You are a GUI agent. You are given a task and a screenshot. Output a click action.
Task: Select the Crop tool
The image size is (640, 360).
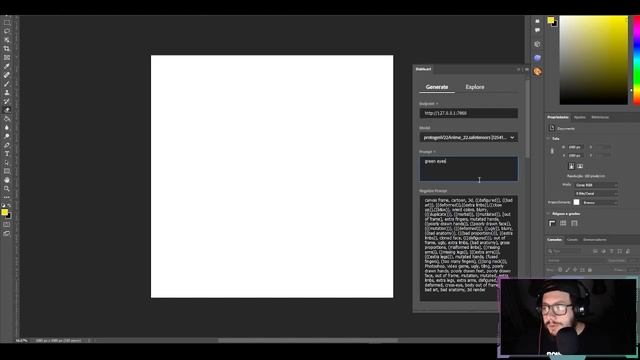tap(7, 49)
